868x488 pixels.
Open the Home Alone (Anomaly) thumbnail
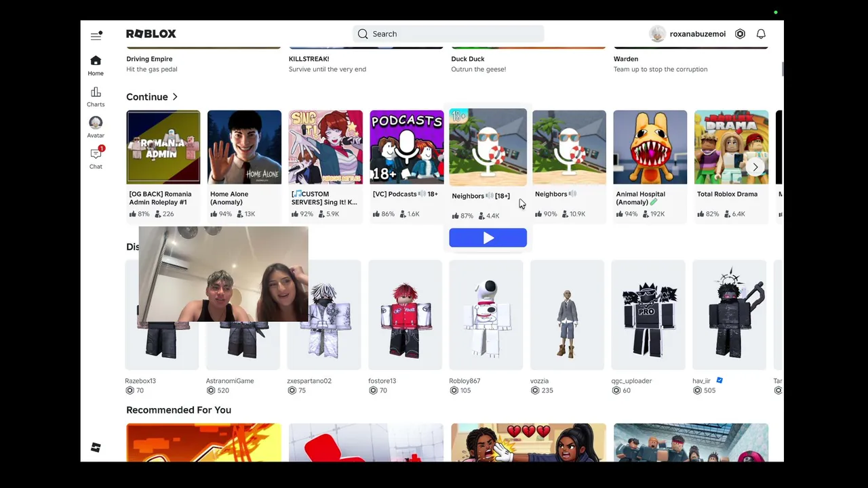tap(244, 147)
